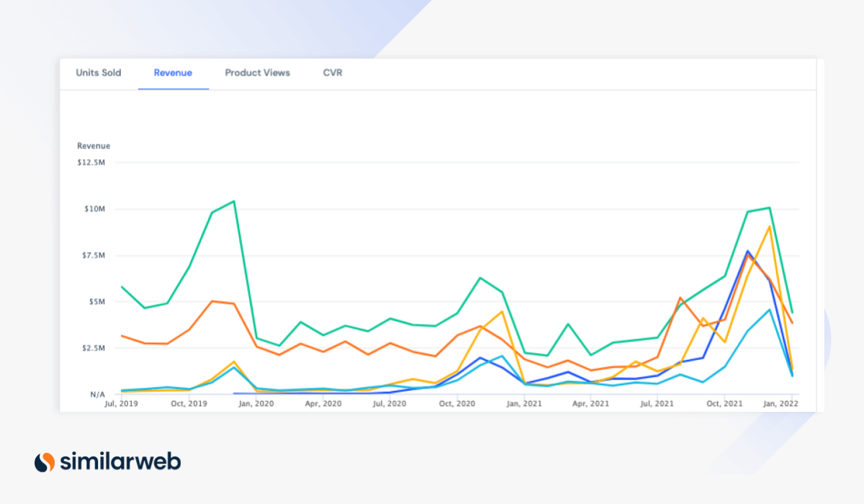This screenshot has height=504, width=864.
Task: Open the Product Views tab
Action: [x=257, y=73]
